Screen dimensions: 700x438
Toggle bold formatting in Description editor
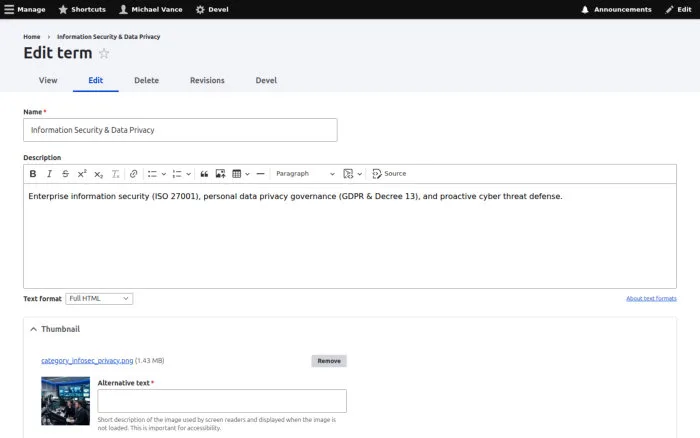[33, 174]
